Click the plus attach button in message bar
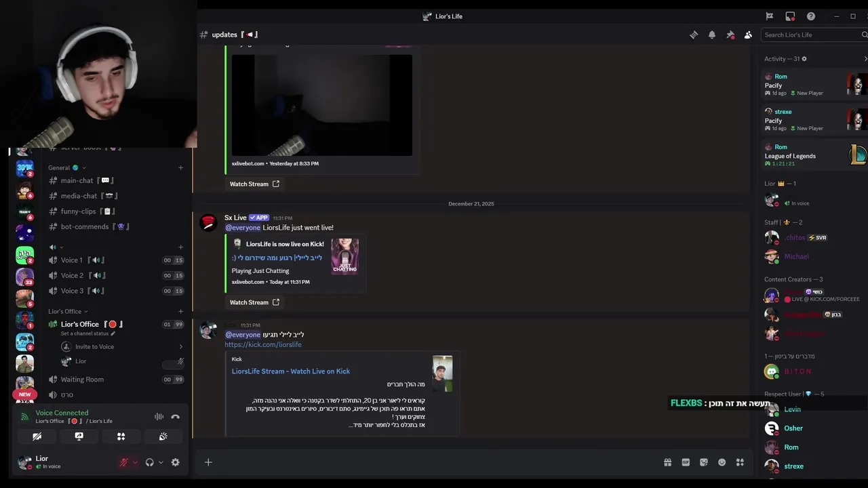This screenshot has height=488, width=868. (208, 462)
